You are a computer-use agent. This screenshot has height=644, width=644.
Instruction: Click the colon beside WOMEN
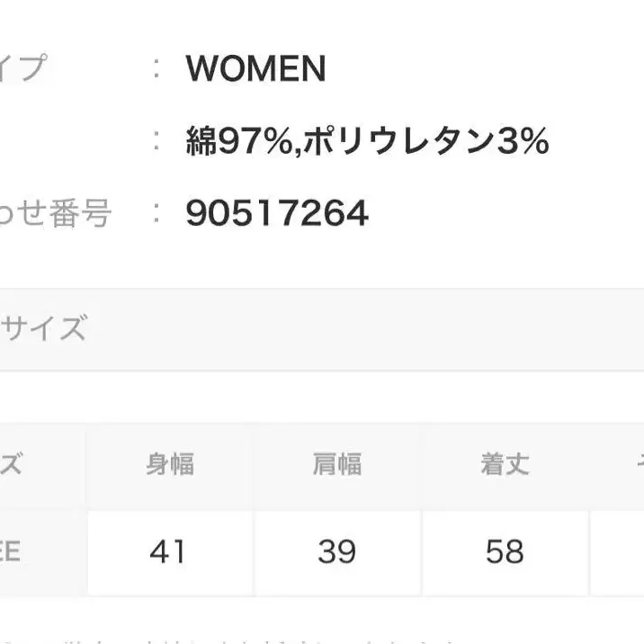[157, 69]
